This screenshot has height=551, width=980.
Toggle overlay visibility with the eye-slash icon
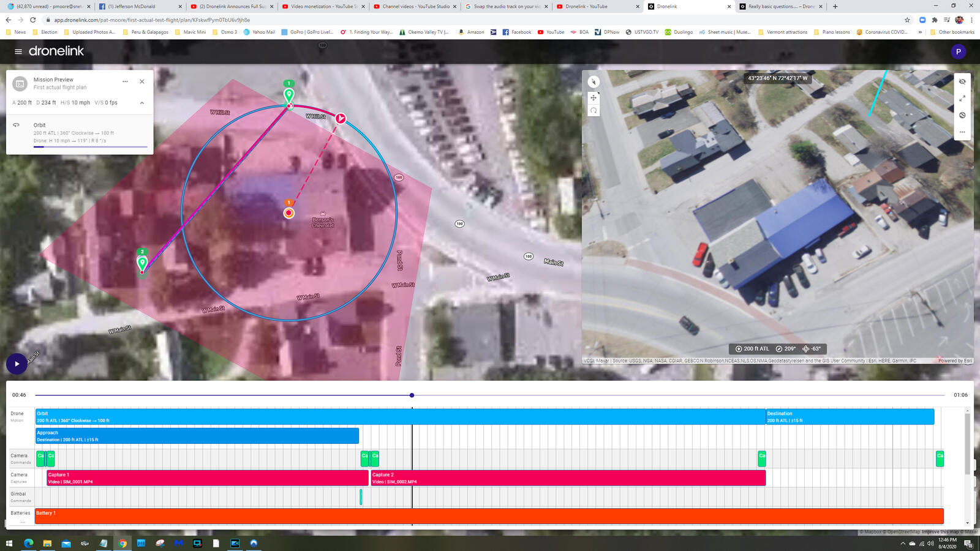963,81
